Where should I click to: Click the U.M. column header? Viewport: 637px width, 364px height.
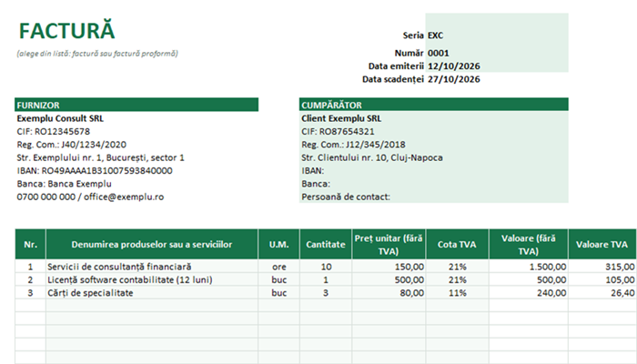279,244
